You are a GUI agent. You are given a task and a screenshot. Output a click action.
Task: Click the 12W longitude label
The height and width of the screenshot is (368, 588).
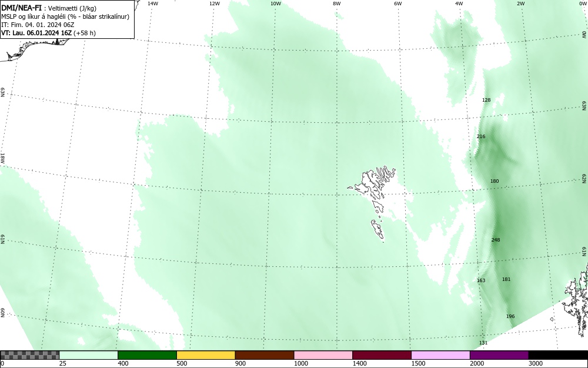[215, 4]
